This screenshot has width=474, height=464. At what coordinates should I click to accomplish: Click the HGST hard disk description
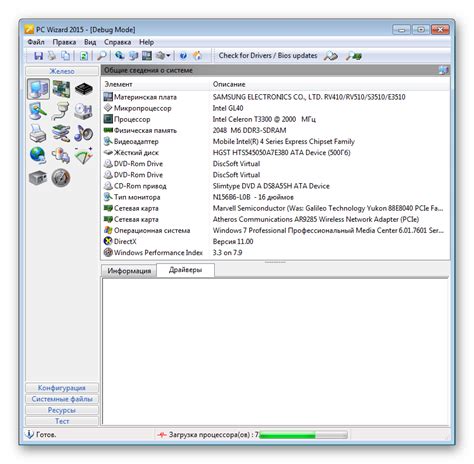click(x=281, y=153)
